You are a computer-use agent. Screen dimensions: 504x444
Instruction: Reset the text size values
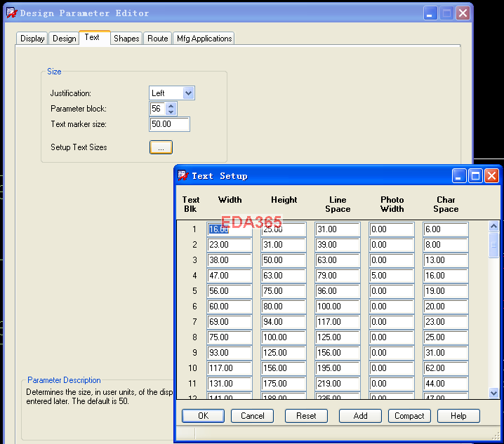click(x=306, y=416)
